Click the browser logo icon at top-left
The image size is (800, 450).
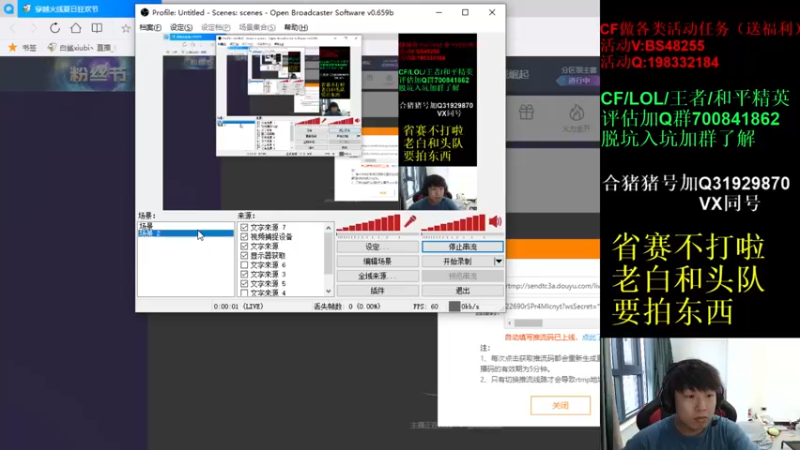coord(9,9)
